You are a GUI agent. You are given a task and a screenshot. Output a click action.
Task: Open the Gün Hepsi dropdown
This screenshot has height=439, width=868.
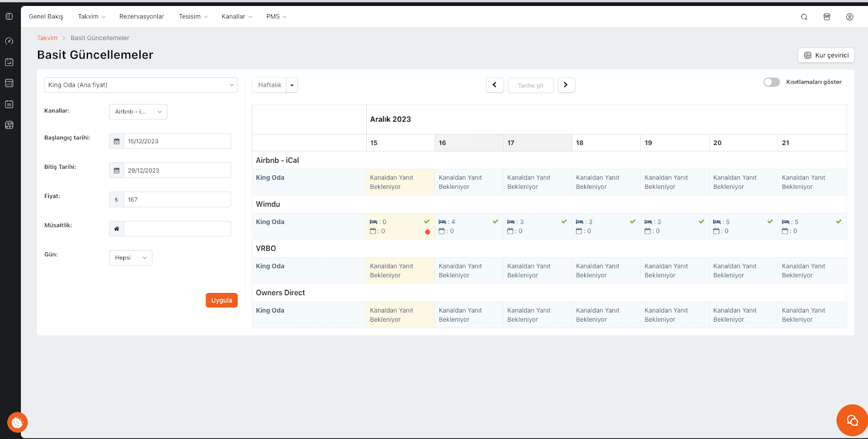tap(130, 258)
